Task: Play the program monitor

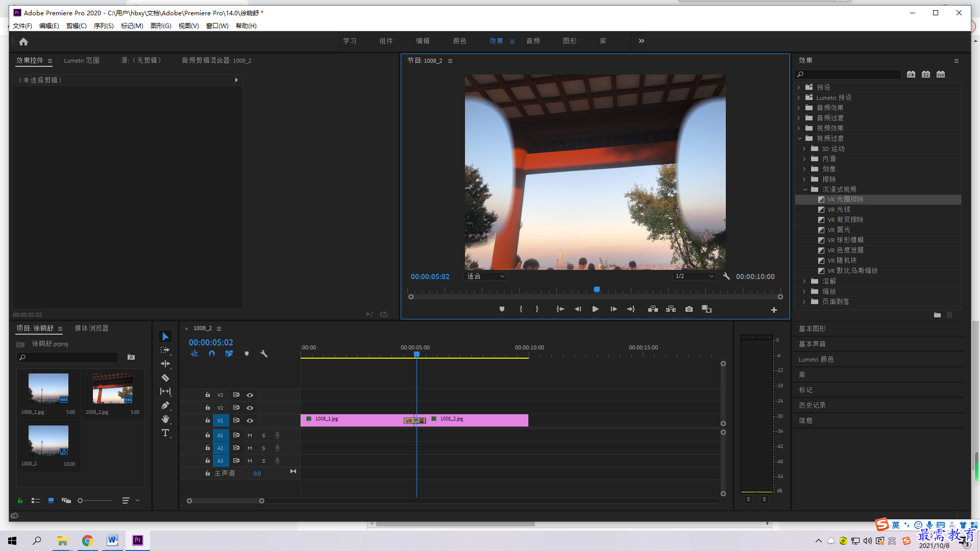Action: 595,309
